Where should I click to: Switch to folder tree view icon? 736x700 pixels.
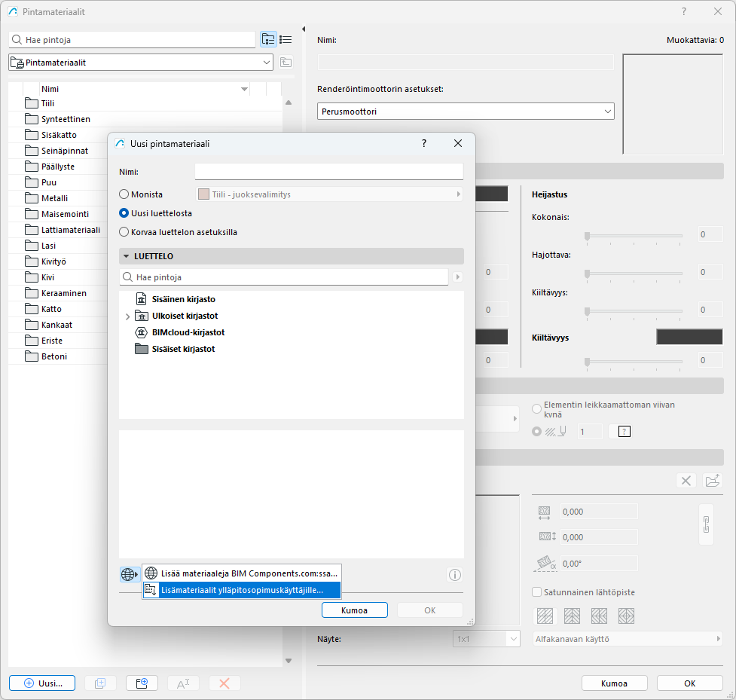coord(268,39)
